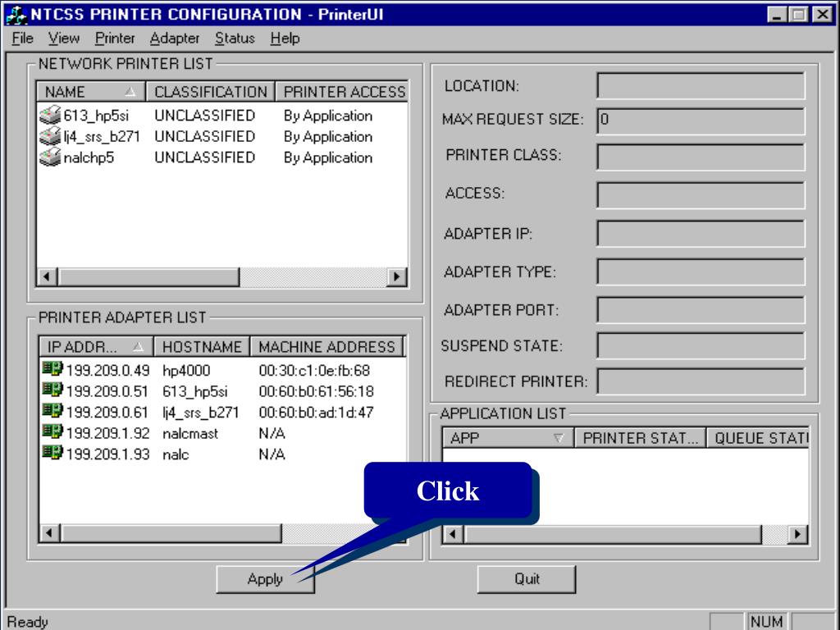This screenshot has height=630, width=840.
Task: Select adapter icon for 199.209.0.49
Action: tap(52, 368)
